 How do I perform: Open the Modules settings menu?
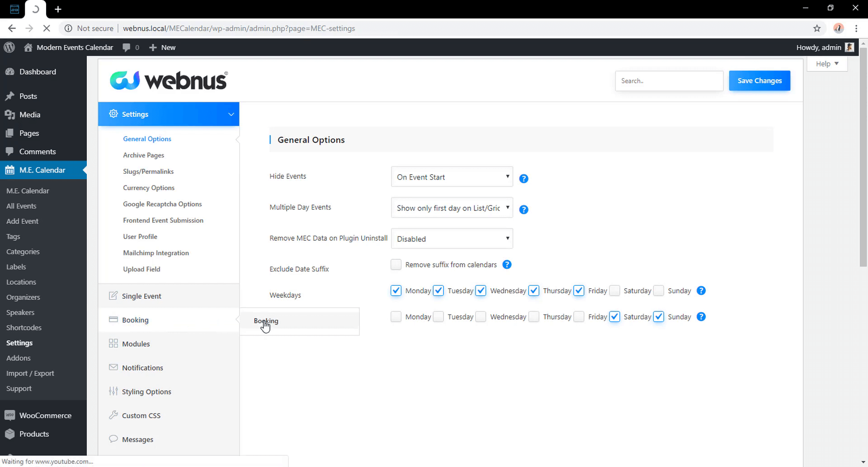(x=169, y=344)
